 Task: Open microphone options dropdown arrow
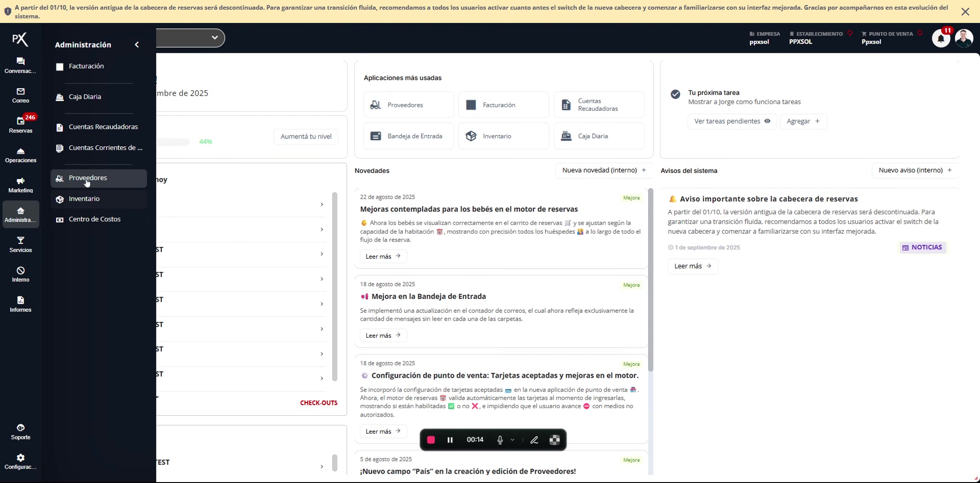[x=513, y=440]
